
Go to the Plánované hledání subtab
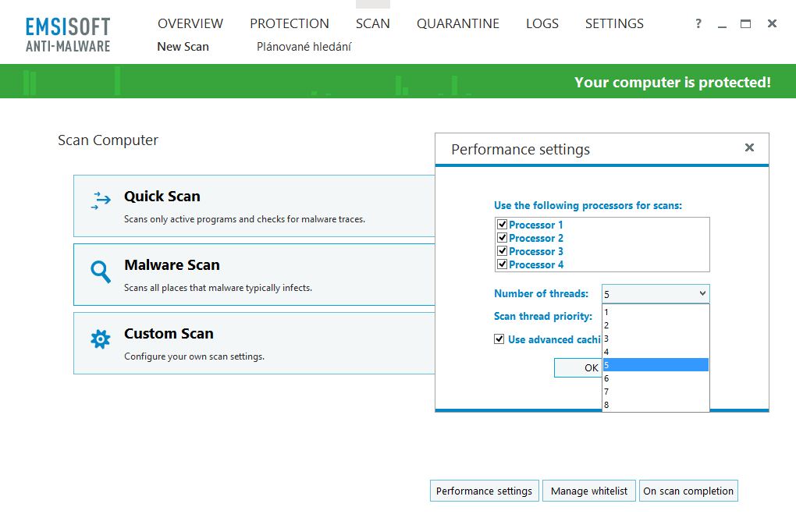coord(304,47)
